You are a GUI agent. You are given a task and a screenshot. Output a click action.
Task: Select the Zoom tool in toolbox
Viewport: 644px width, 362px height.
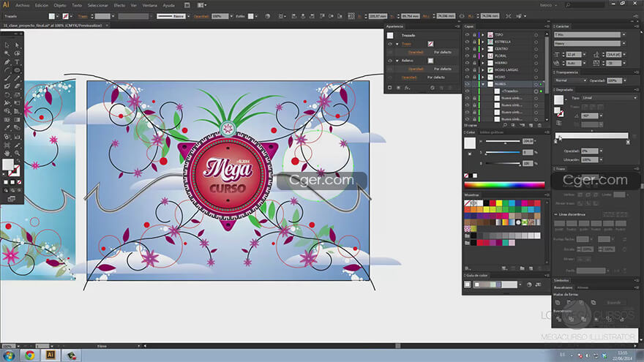(18, 153)
